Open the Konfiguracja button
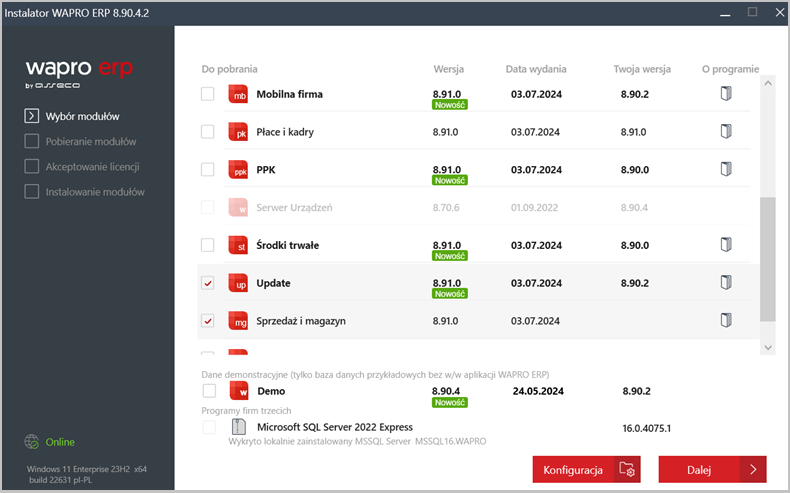790x493 pixels. pyautogui.click(x=586, y=469)
